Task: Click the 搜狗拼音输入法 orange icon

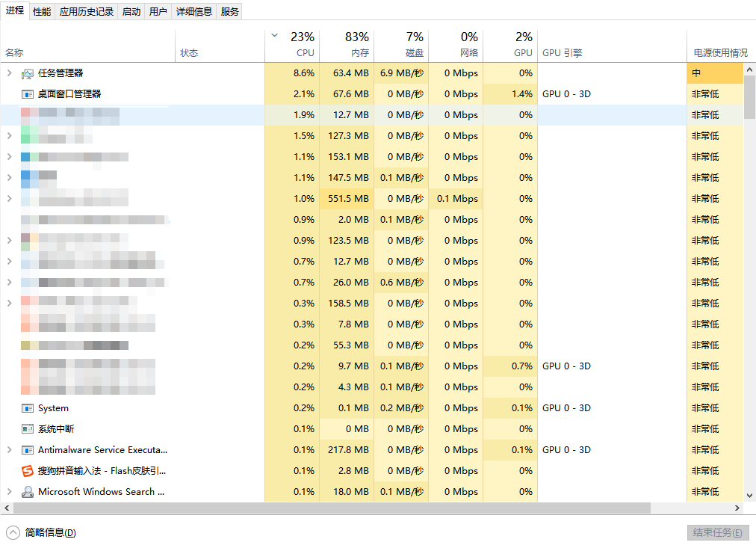Action: [x=28, y=471]
